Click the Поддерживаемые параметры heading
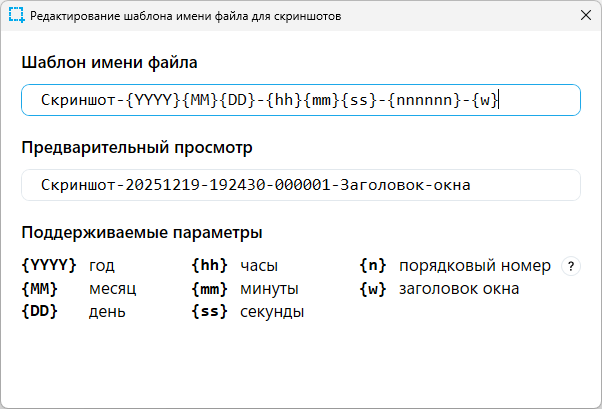 (142, 233)
